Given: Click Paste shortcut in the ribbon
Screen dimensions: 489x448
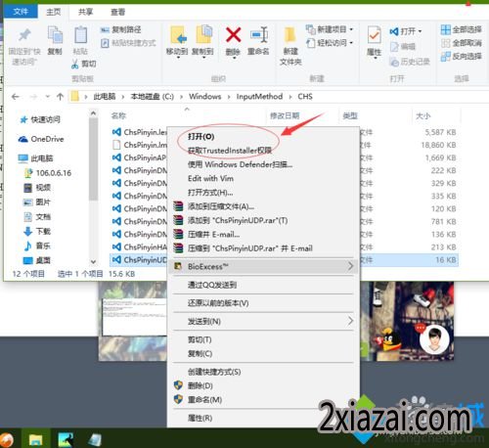Looking at the screenshot, I should tap(128, 43).
